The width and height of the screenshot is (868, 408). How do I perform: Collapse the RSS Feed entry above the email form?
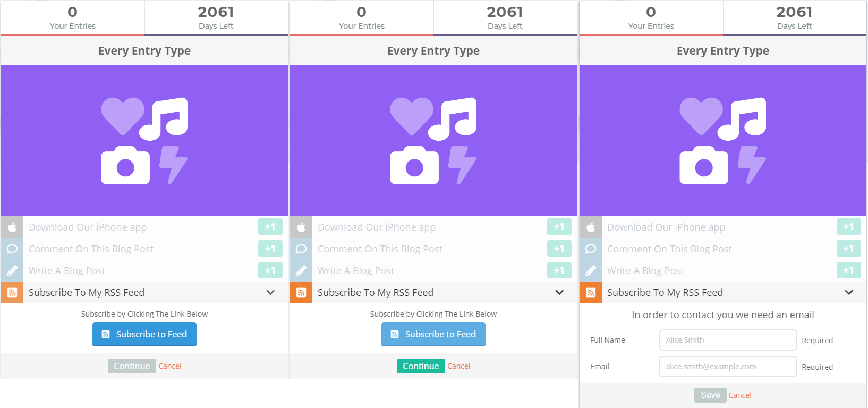[x=848, y=292]
